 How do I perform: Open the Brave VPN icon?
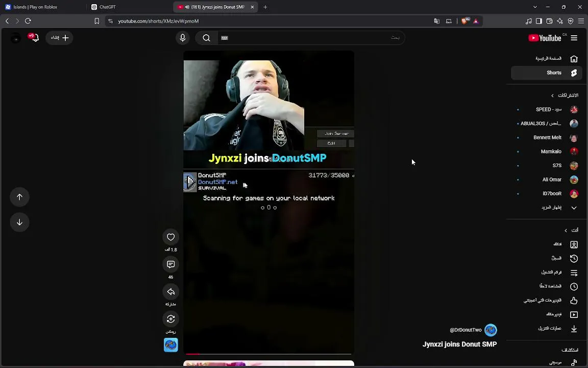point(570,21)
